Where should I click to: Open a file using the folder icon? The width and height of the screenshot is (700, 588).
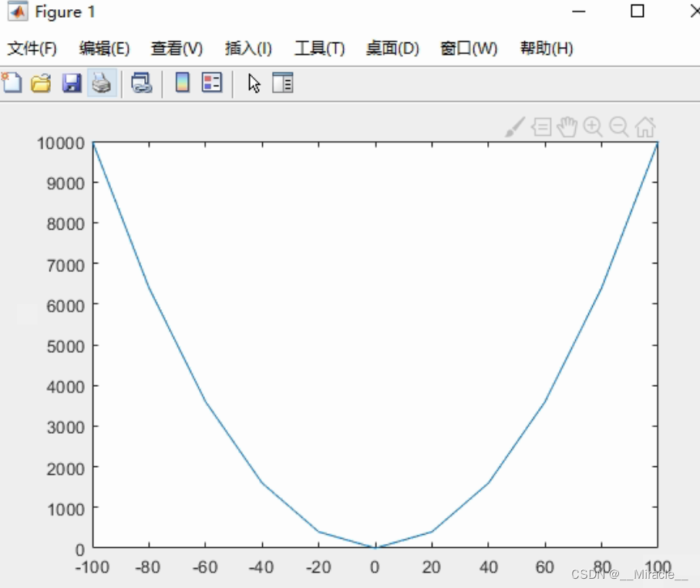pyautogui.click(x=39, y=82)
